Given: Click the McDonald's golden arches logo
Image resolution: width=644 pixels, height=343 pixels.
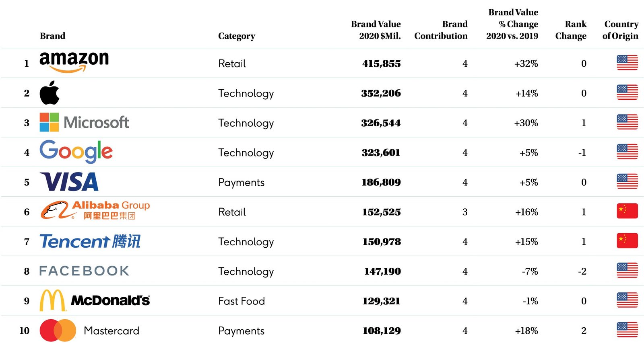Looking at the screenshot, I should coord(52,300).
